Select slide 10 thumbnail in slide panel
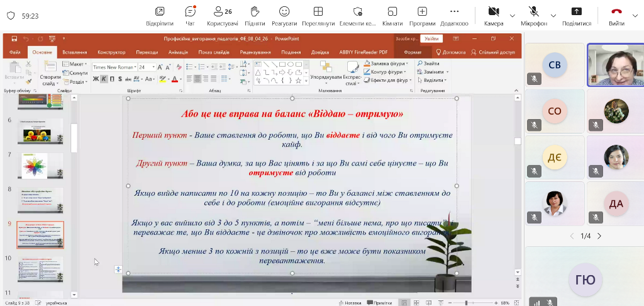 pos(40,269)
